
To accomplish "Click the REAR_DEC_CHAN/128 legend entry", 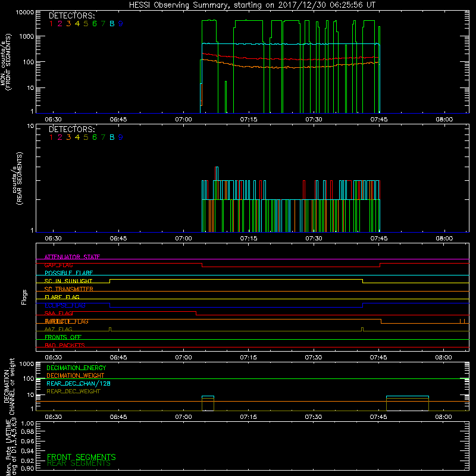I will 79,383.
